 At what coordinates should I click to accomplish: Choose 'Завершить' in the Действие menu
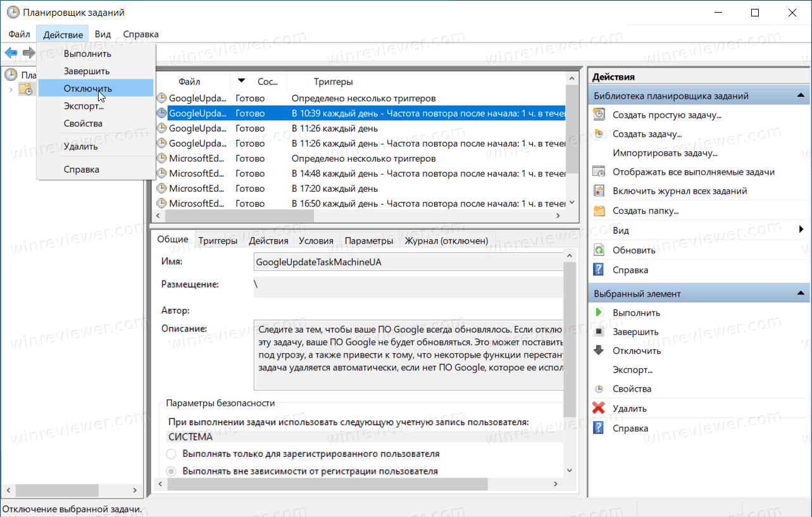[x=96, y=71]
